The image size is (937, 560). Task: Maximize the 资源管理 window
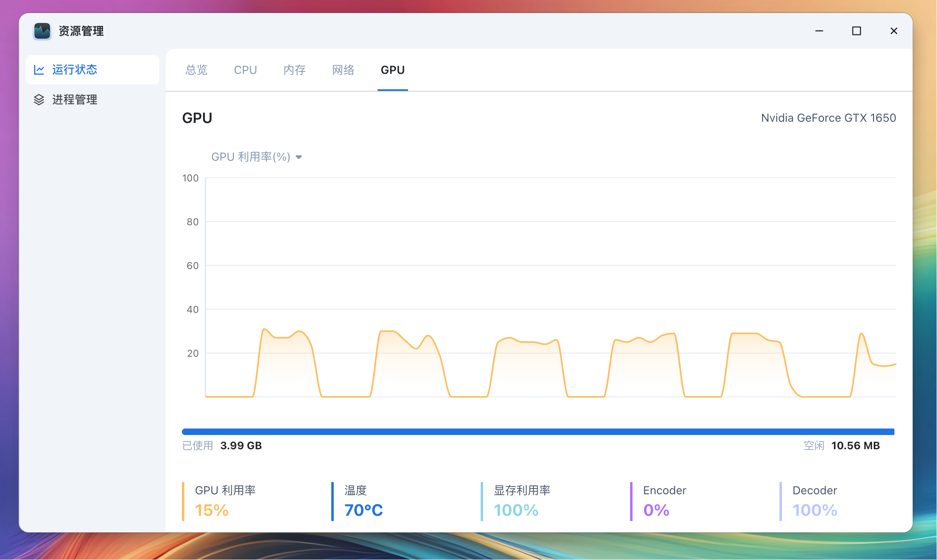pyautogui.click(x=857, y=31)
